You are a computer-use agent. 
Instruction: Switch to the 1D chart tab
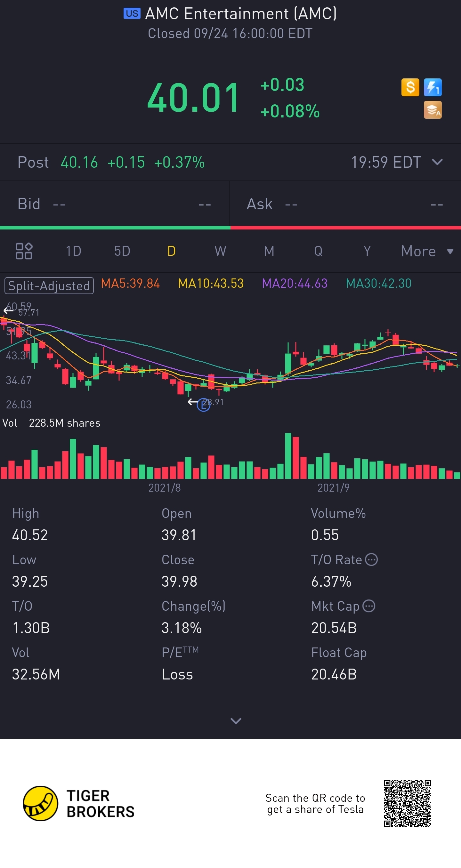click(x=73, y=251)
